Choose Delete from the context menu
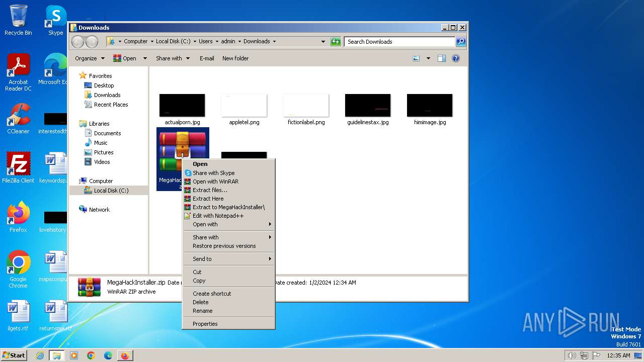The image size is (644, 362). click(228, 302)
